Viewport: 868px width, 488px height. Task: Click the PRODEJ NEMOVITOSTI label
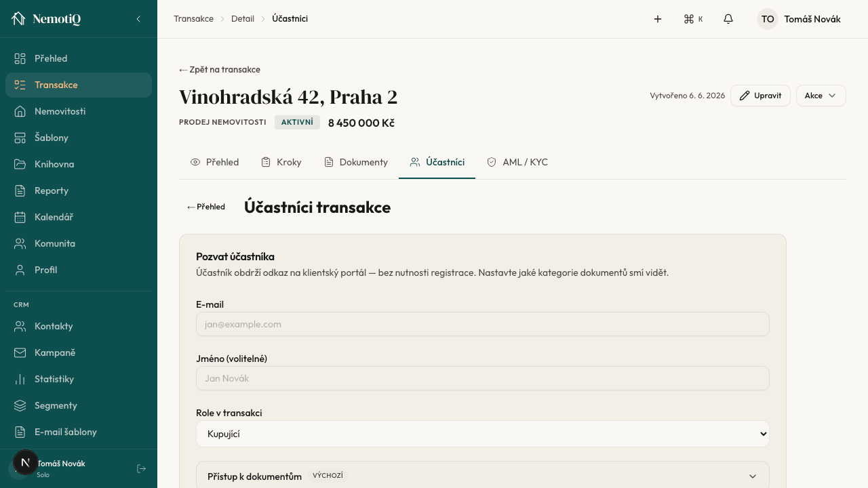point(222,122)
